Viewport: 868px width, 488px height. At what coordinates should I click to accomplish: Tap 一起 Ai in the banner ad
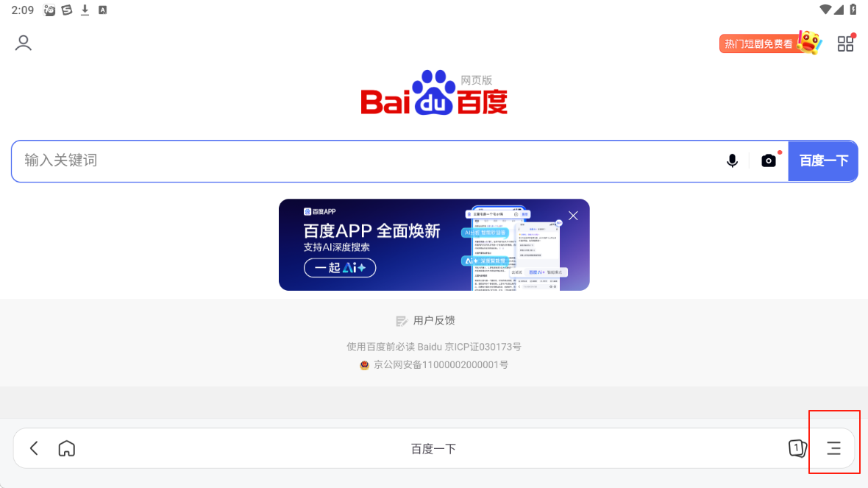[340, 268]
